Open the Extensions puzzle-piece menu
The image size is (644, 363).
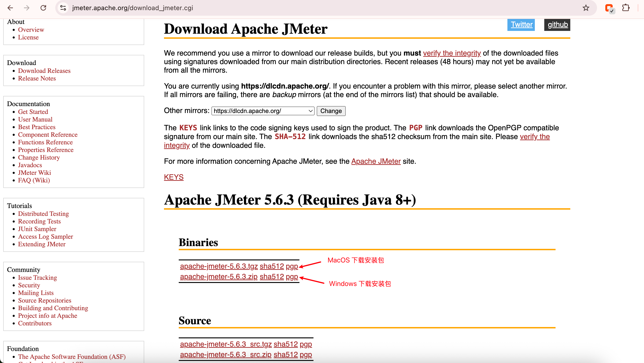coord(626,8)
